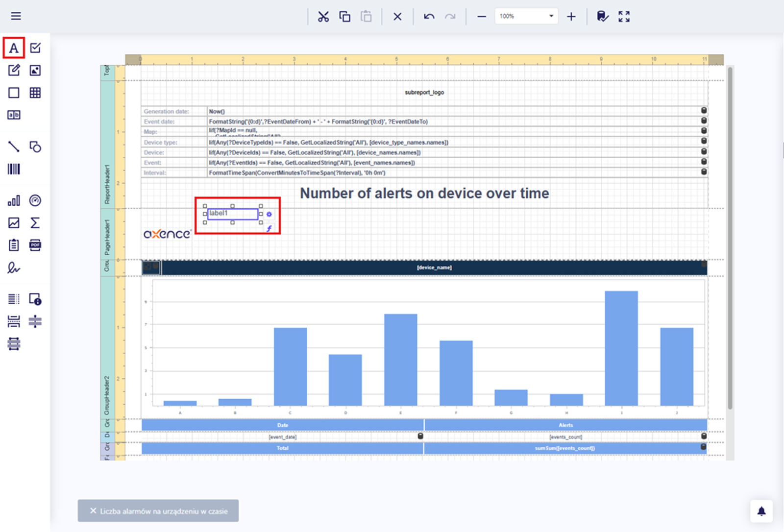Viewport: 784px width, 532px height.
Task: Open the hamburger menu
Action: coord(16,16)
